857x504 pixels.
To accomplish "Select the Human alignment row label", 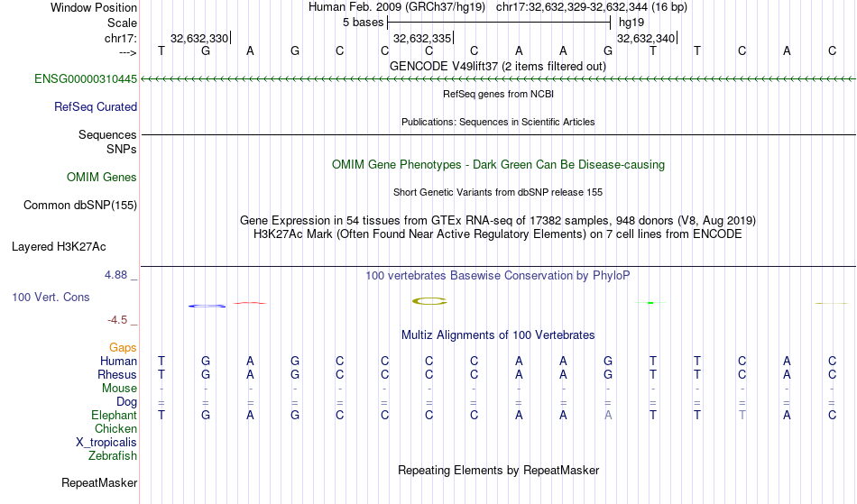I will coord(118,362).
